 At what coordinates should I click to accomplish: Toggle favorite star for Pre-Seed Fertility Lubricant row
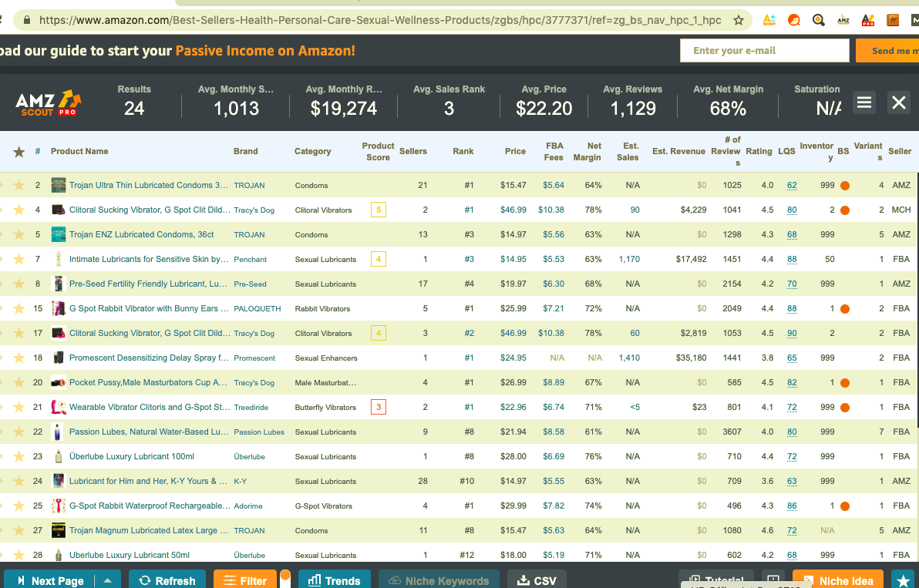coord(19,284)
